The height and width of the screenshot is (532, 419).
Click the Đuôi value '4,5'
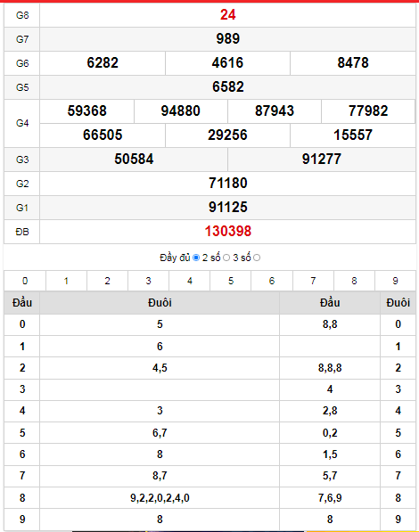160,368
